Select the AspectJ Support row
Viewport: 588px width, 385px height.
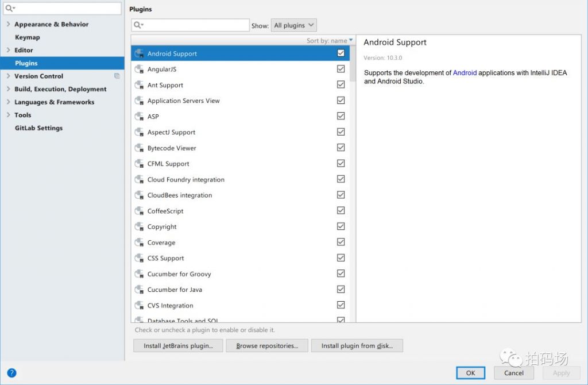241,132
